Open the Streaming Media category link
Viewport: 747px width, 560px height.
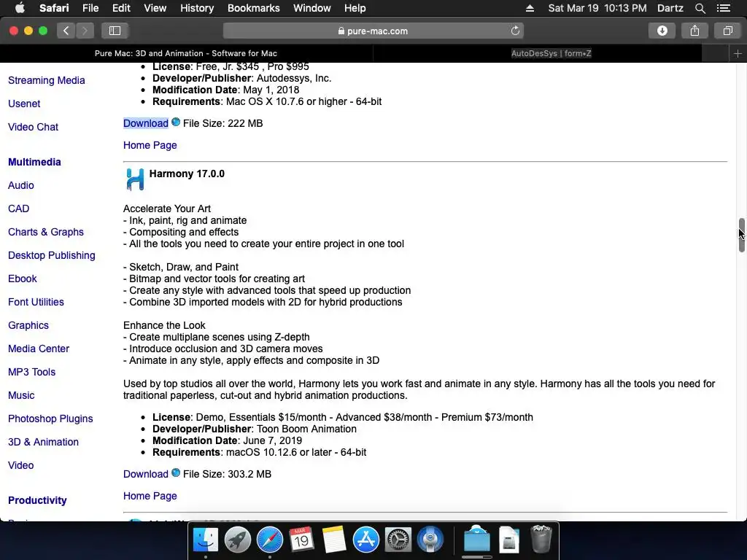47,80
